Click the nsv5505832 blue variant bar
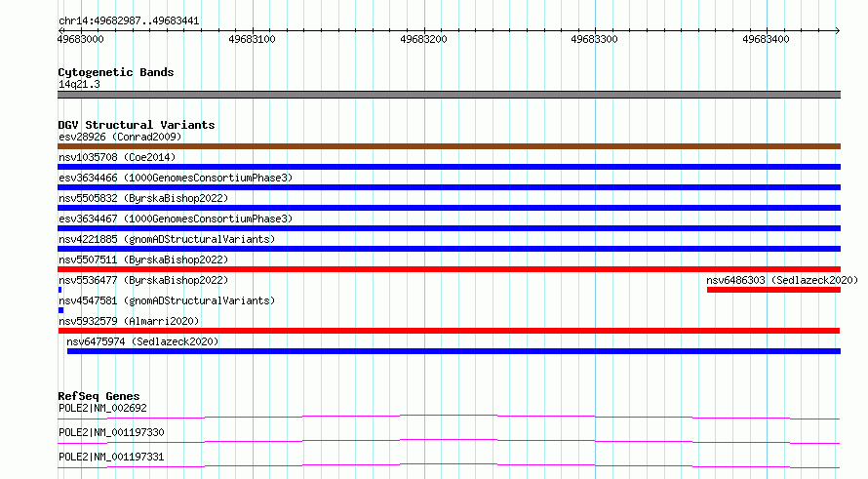Image resolution: width=868 pixels, height=479 pixels. click(x=449, y=208)
